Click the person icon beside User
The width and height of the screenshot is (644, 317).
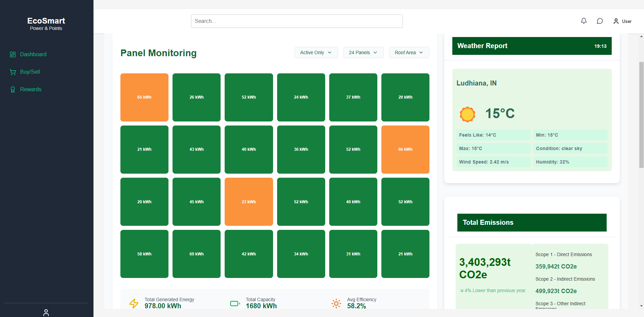616,21
